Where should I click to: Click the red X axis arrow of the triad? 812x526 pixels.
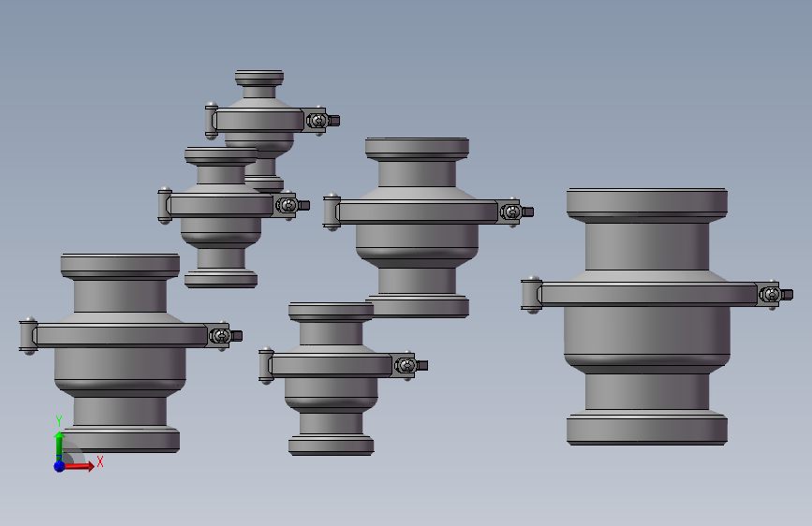79,466
